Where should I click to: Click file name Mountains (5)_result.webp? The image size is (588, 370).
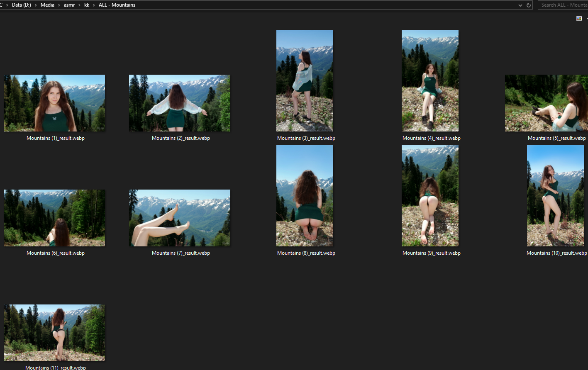click(557, 138)
